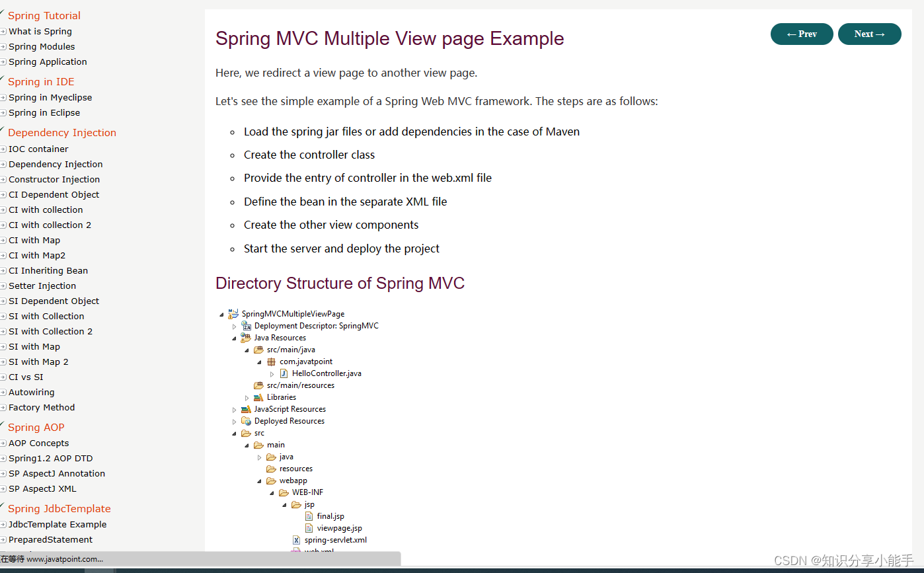
Task: Open Autowiring link
Action: click(x=32, y=392)
